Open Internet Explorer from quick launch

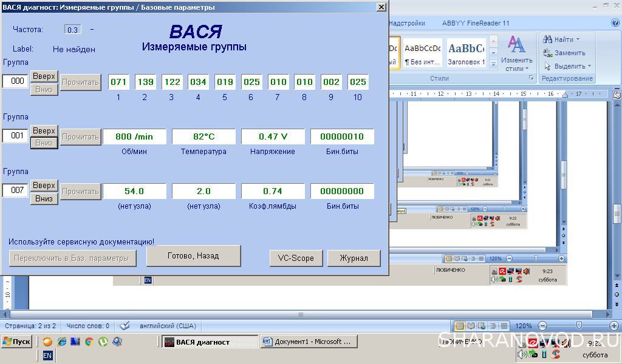61,342
